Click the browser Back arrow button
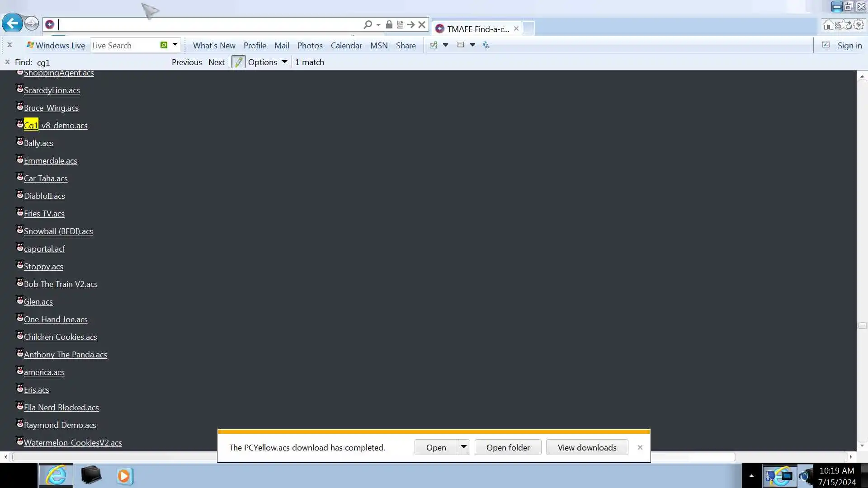 click(12, 23)
